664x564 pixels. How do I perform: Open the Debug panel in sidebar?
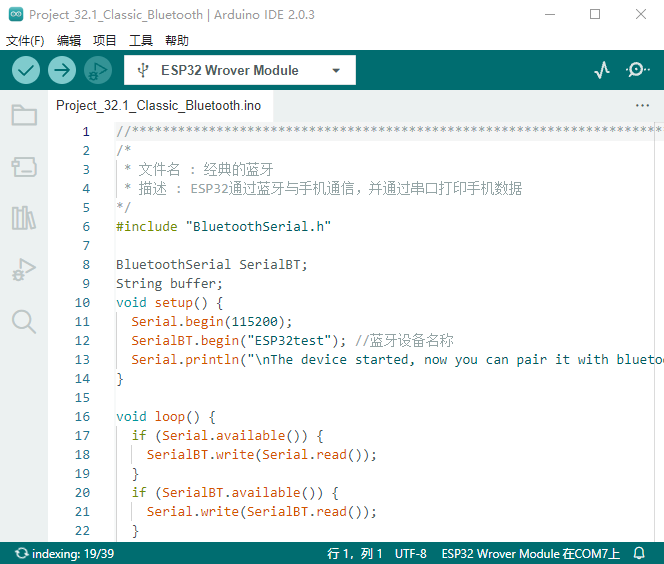pyautogui.click(x=24, y=269)
